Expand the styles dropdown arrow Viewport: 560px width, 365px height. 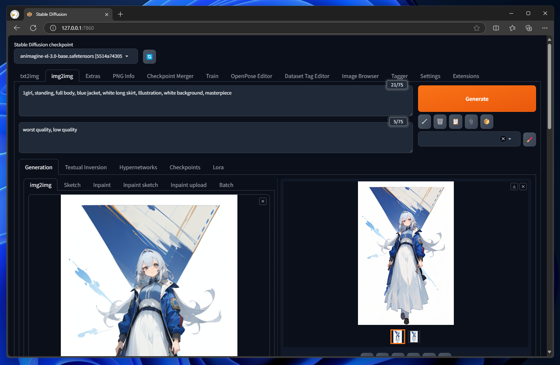click(510, 139)
